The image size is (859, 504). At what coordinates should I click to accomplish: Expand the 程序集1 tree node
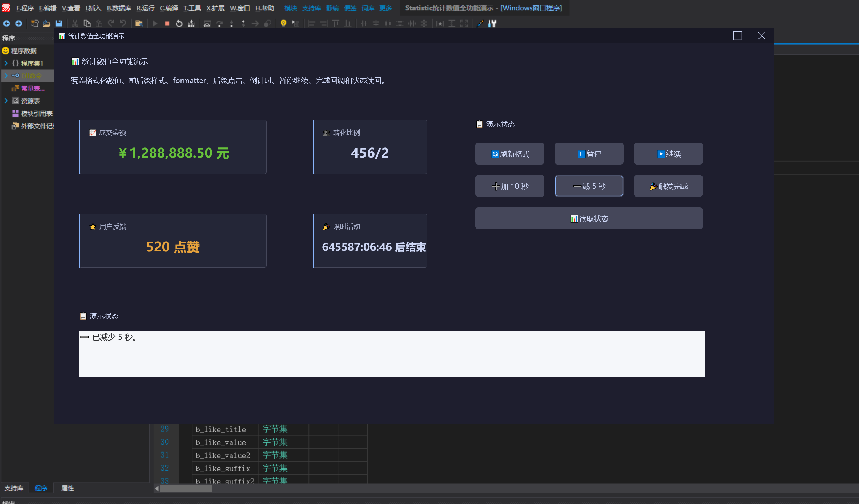point(6,63)
